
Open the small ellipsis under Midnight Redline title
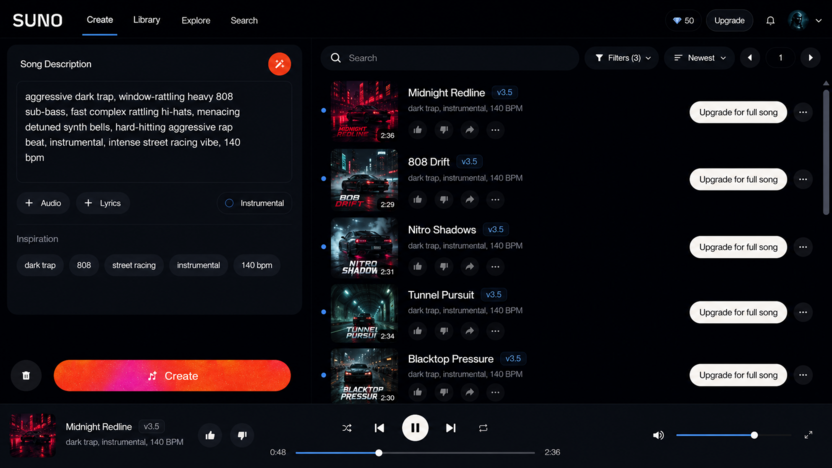pos(495,129)
